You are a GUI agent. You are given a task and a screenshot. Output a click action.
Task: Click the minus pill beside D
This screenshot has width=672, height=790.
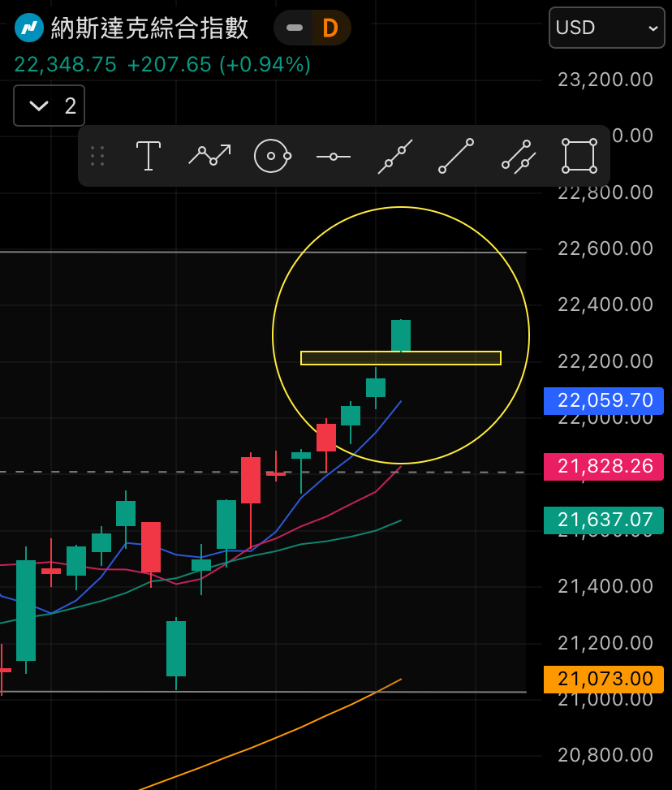click(x=295, y=28)
